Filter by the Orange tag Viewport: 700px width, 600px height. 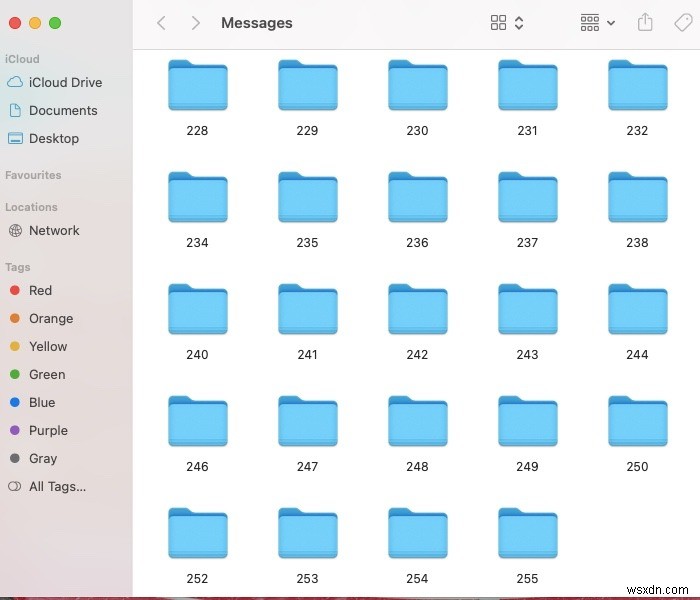coord(42,318)
